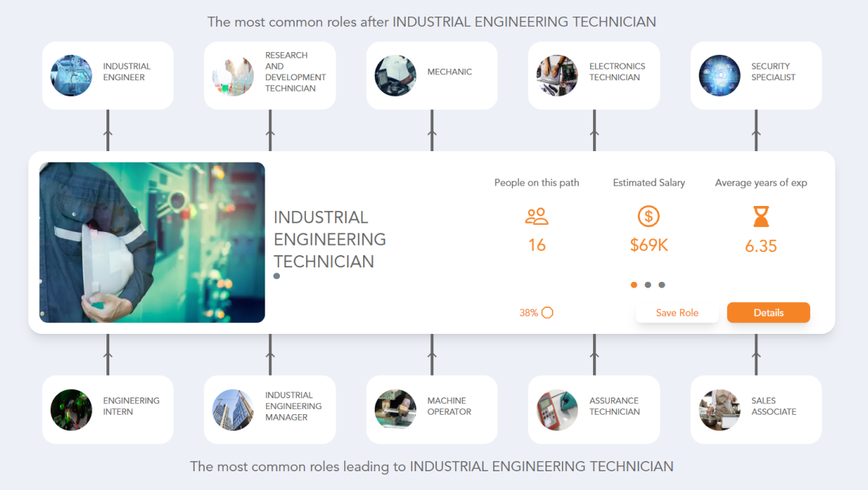868x490 pixels.
Task: Click the Save Role button
Action: (x=677, y=312)
